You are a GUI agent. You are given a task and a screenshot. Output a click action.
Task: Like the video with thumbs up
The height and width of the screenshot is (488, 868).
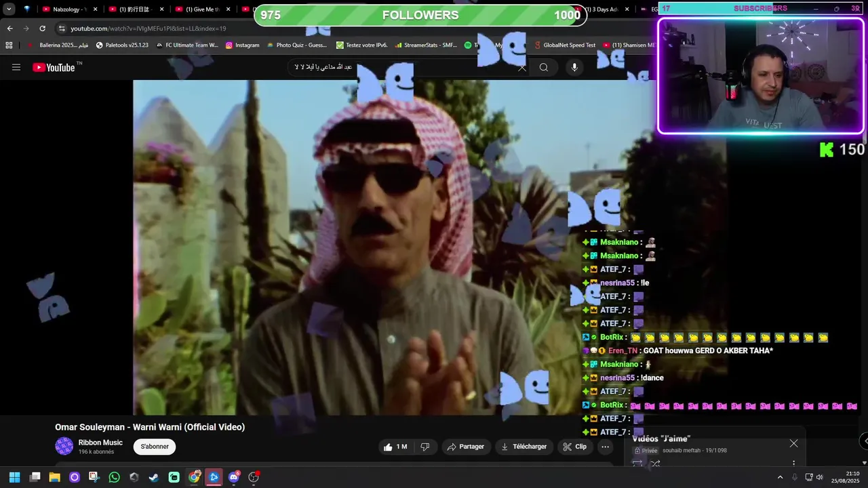396,447
